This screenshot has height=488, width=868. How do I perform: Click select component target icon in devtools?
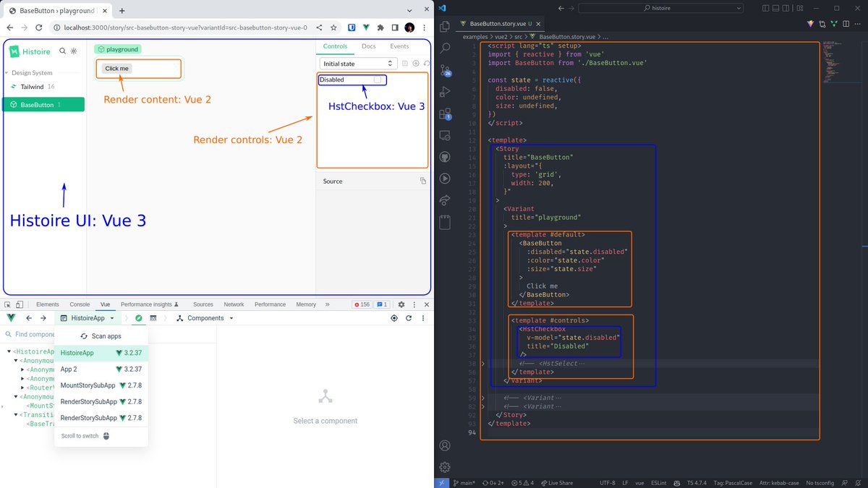[394, 318]
